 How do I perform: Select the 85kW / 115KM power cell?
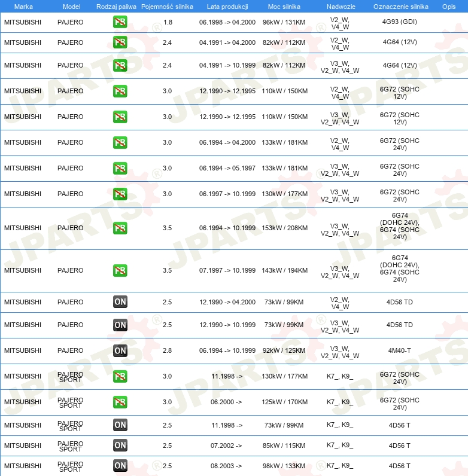(x=284, y=446)
